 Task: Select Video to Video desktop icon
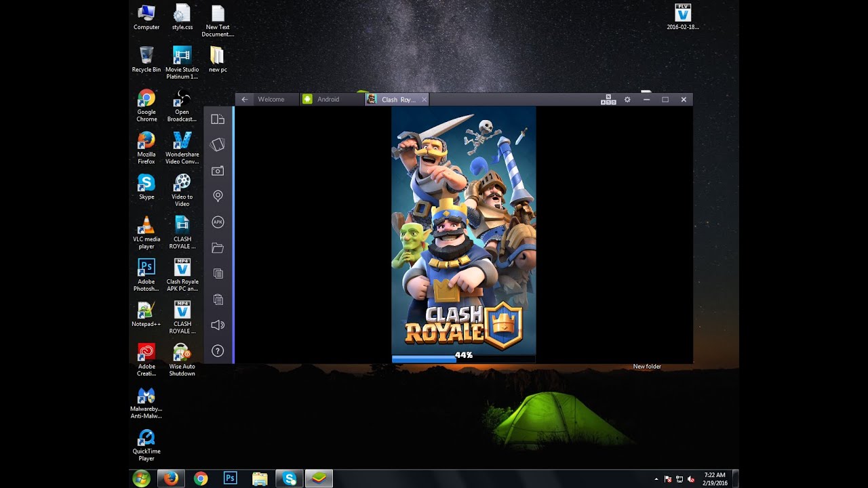[x=182, y=190]
